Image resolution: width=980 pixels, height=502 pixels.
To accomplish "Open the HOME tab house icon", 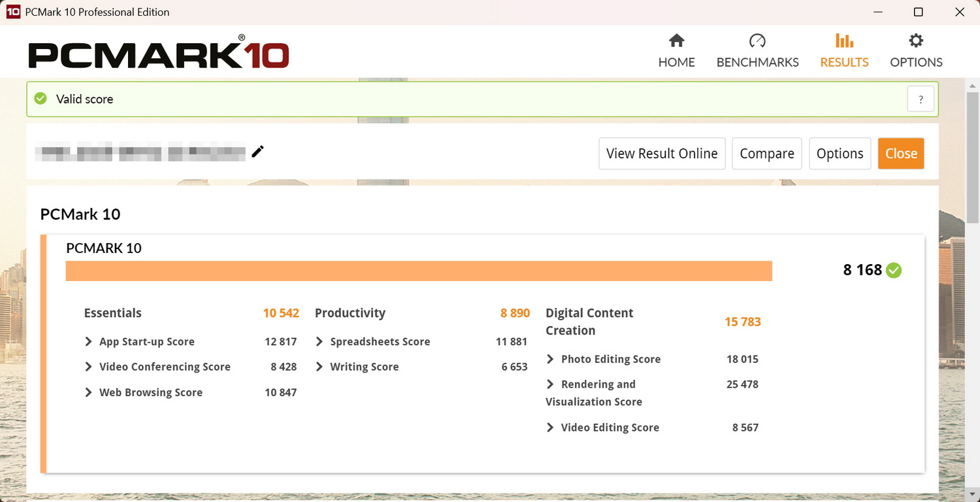I will (676, 41).
